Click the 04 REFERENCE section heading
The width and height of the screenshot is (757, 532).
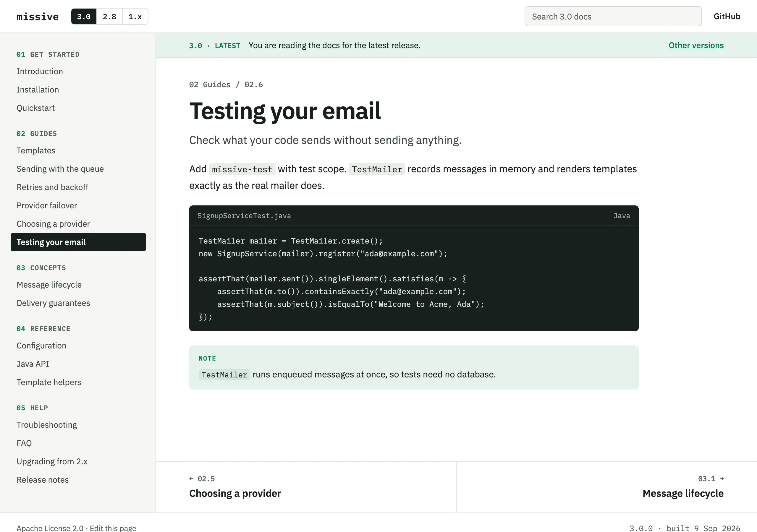coord(43,329)
